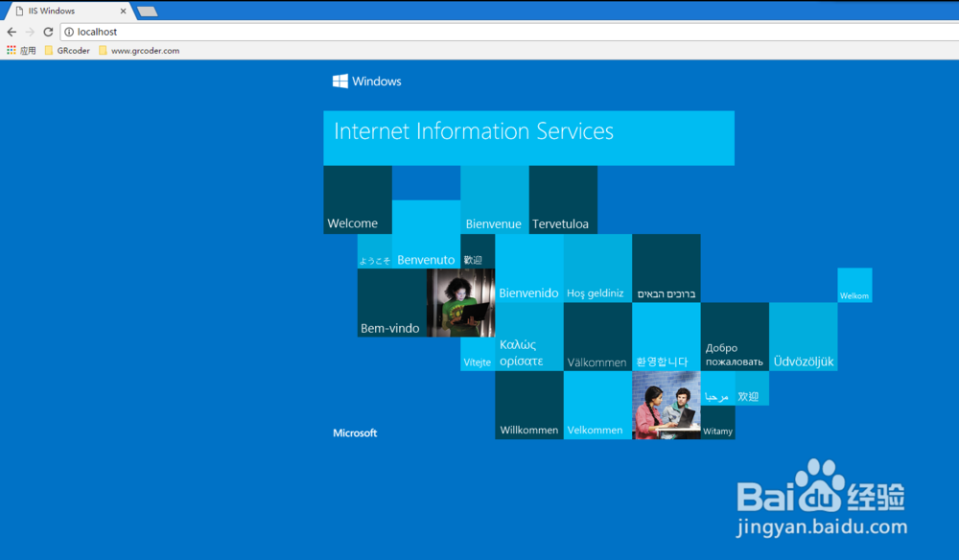Image resolution: width=959 pixels, height=560 pixels.
Task: Click the site info icon in address bar
Action: click(x=69, y=32)
